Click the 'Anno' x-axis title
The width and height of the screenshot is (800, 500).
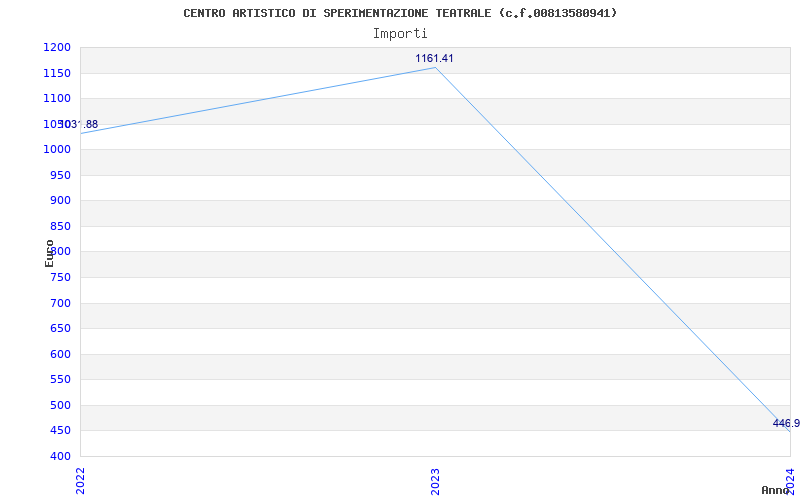pyautogui.click(x=775, y=490)
